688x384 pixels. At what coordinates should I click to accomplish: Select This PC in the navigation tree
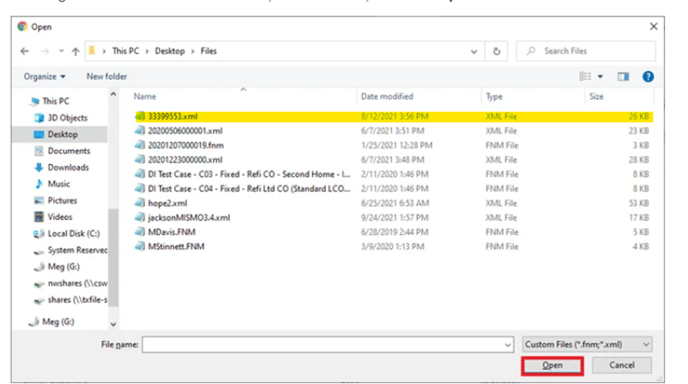click(x=56, y=101)
